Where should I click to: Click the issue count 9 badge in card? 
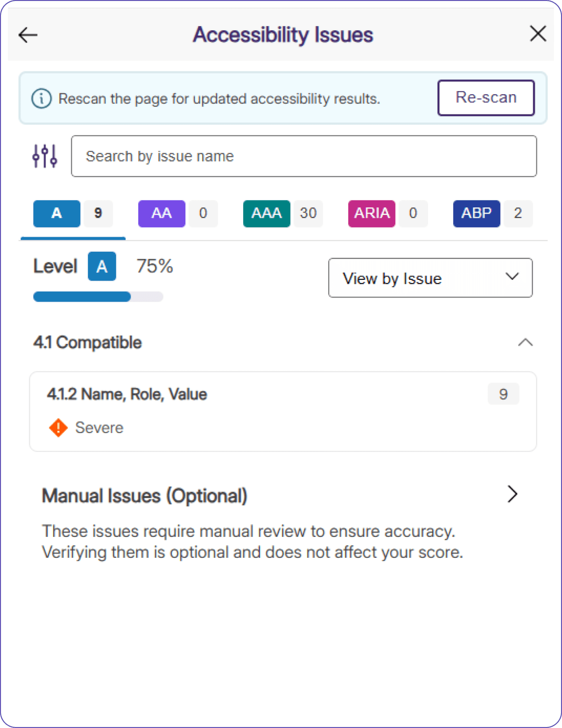503,394
